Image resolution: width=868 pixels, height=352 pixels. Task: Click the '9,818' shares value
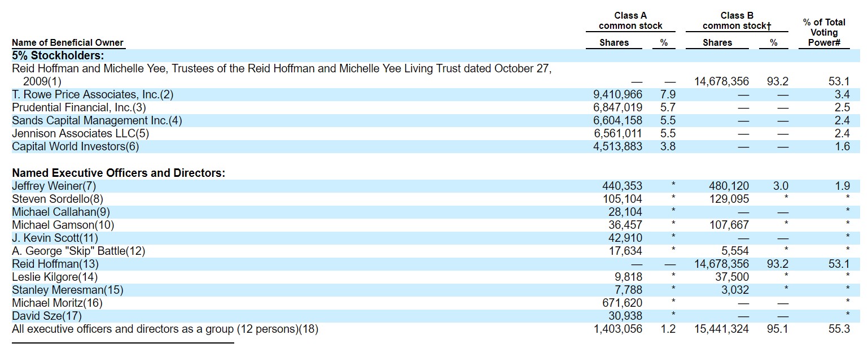tap(628, 277)
